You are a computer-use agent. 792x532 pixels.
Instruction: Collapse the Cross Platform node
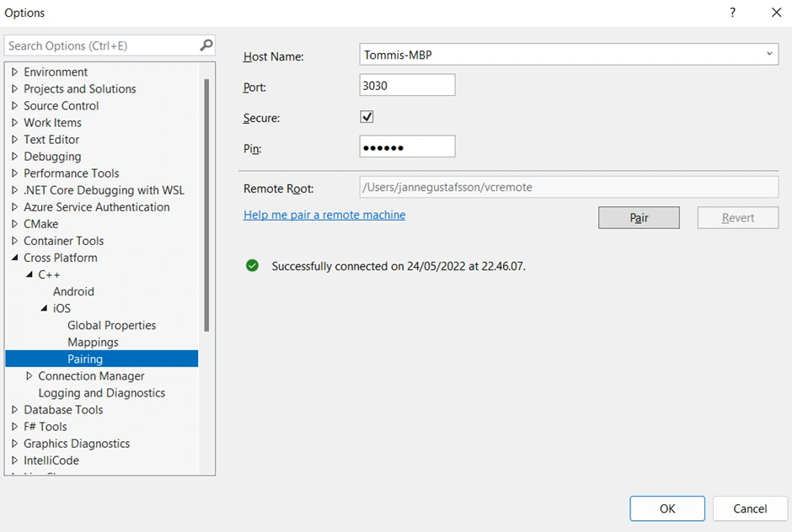point(14,258)
